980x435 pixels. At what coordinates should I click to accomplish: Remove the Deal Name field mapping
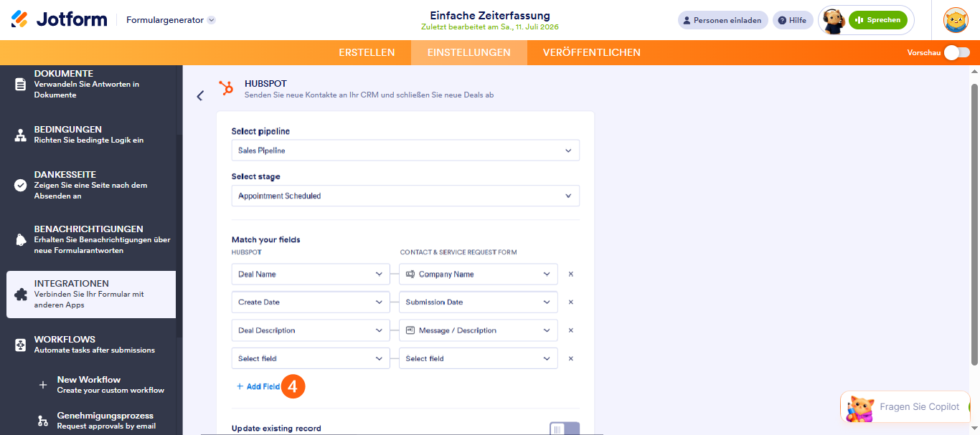(571, 274)
